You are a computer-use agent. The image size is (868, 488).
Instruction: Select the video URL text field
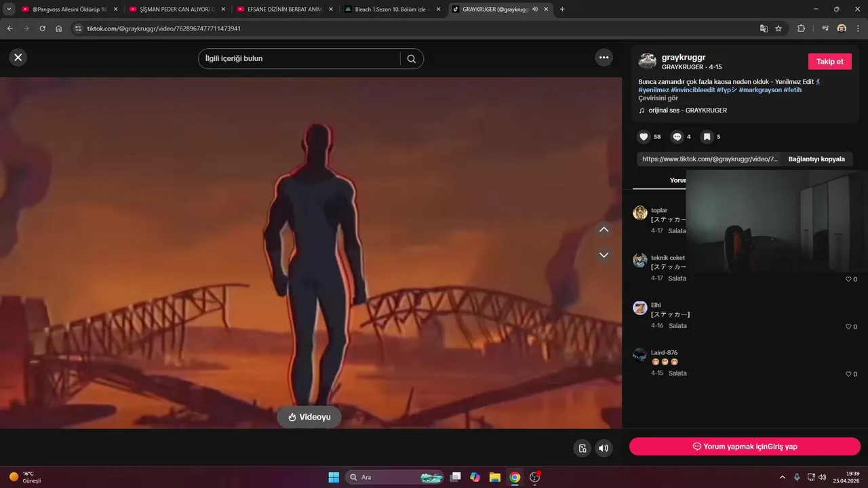pyautogui.click(x=709, y=159)
